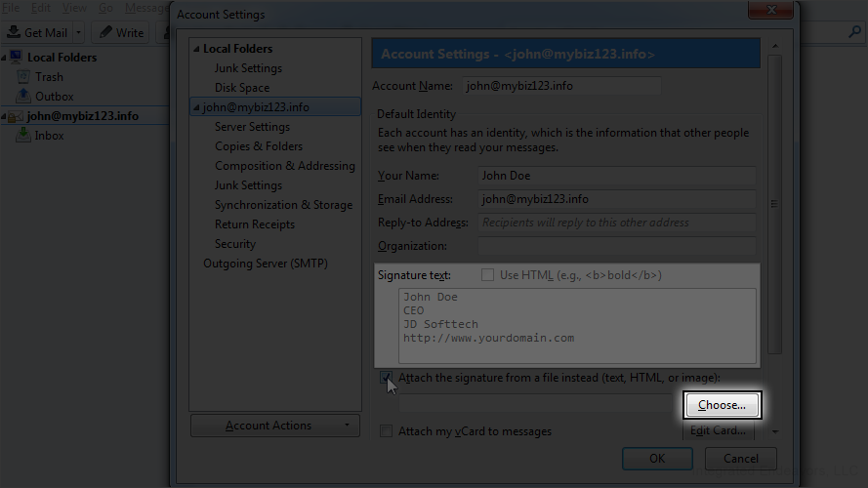Select Synchronization & Storage
The width and height of the screenshot is (868, 488).
283,205
